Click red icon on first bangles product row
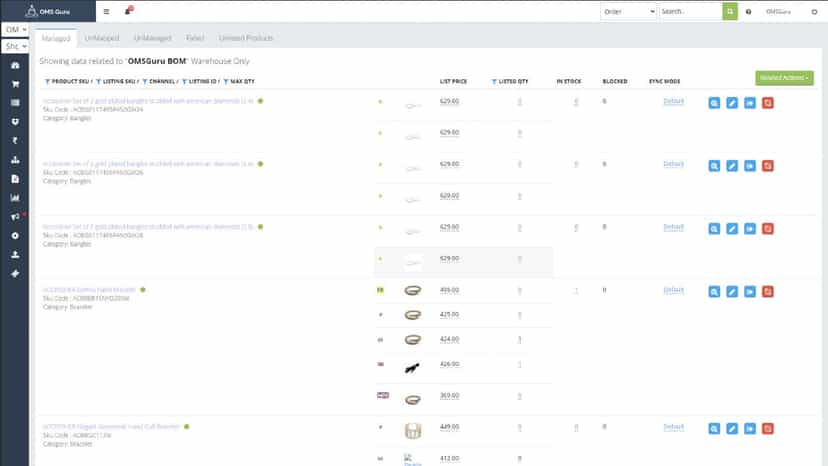This screenshot has width=828, height=466. coord(768,103)
